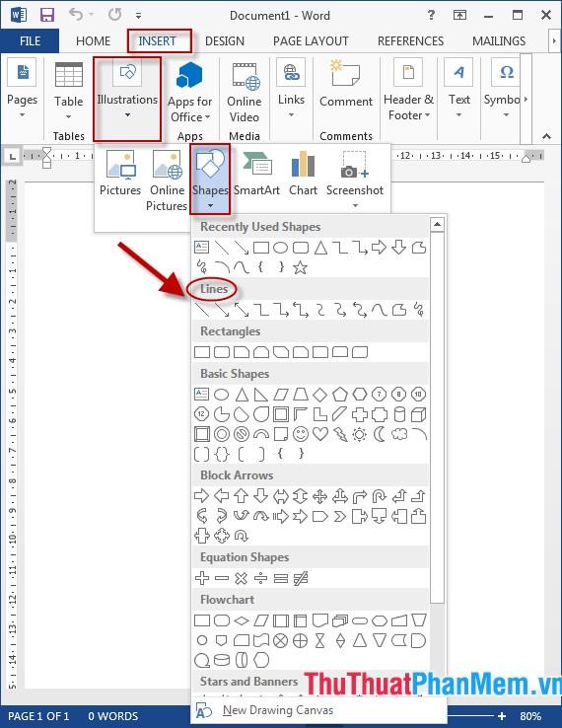Undo the last action
The height and width of the screenshot is (728, 562).
pos(77,15)
